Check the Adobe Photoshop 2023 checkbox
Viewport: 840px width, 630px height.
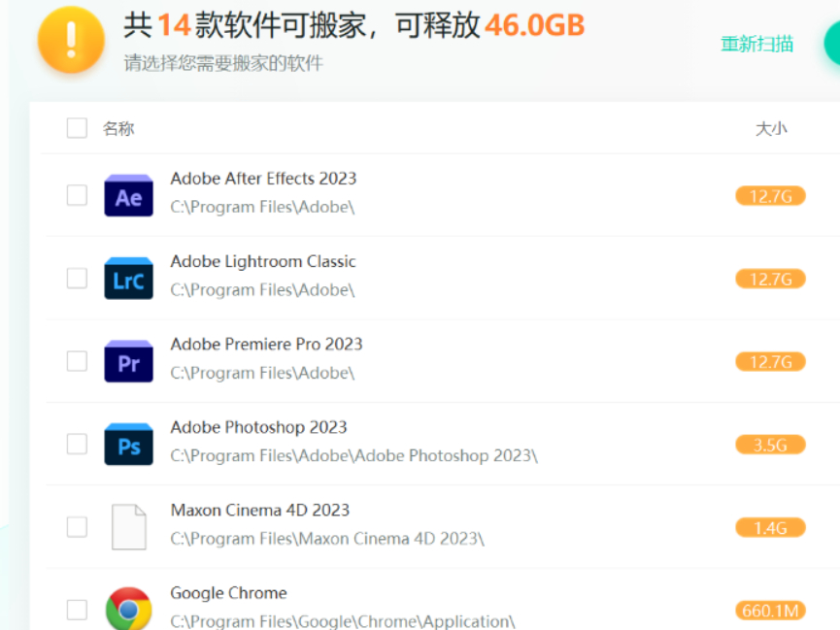[x=77, y=445]
